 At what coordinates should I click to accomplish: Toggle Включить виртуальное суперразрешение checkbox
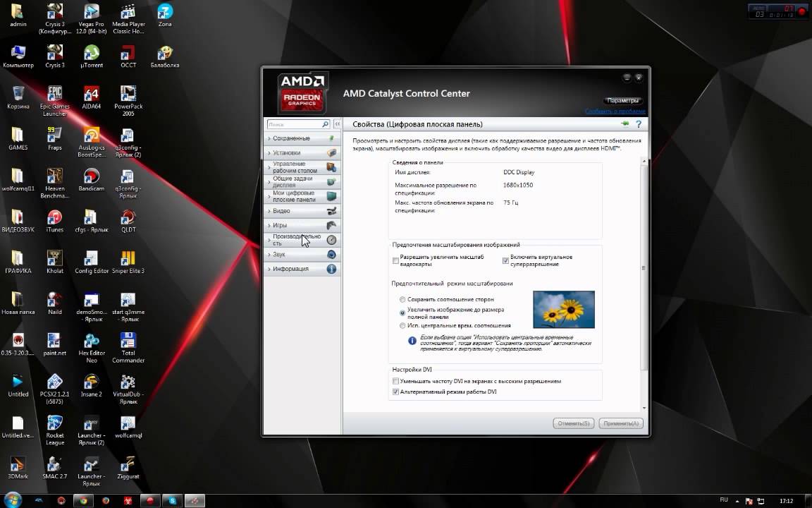[505, 261]
